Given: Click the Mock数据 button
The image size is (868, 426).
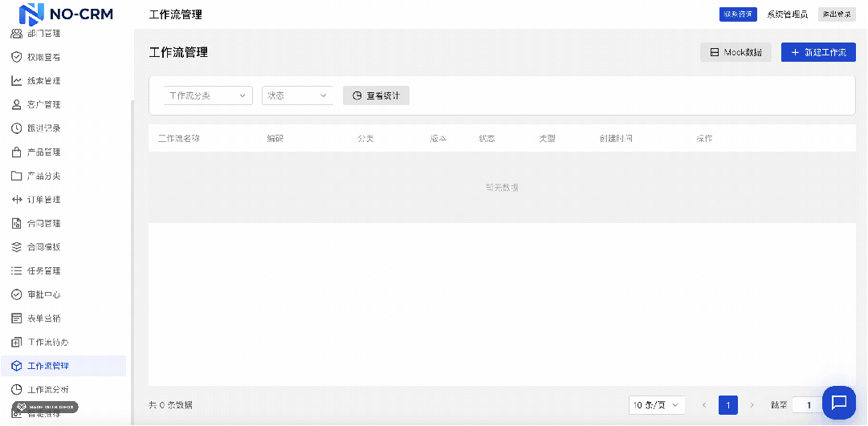Looking at the screenshot, I should point(736,53).
